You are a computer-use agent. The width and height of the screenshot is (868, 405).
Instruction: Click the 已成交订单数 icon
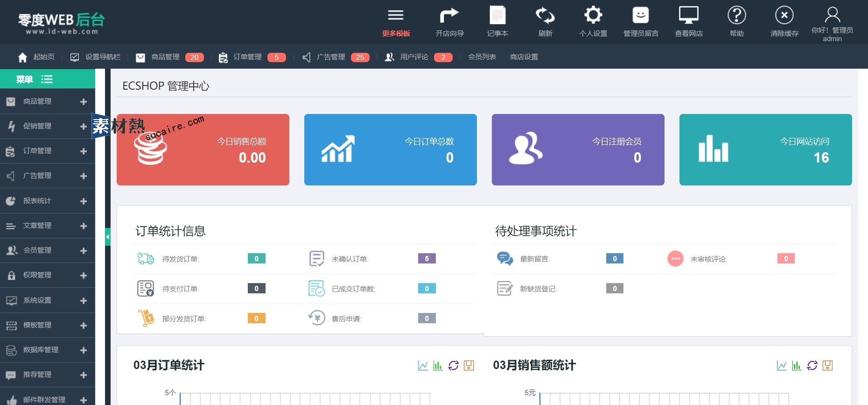pyautogui.click(x=317, y=288)
